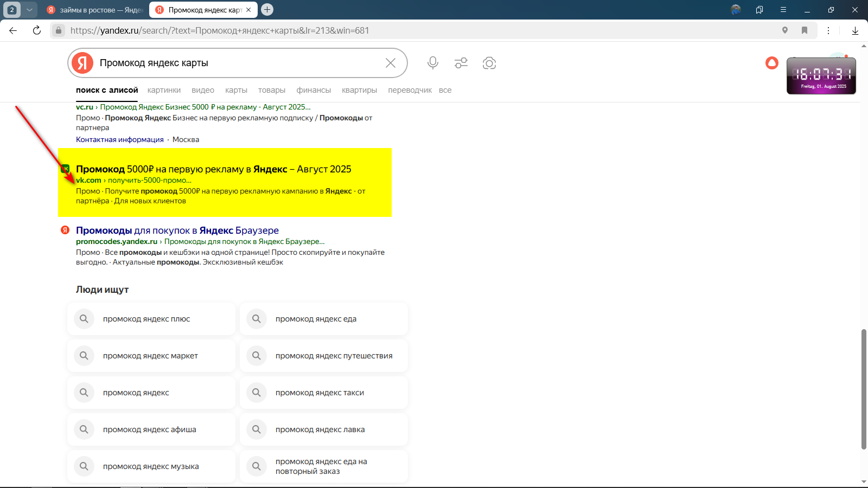Open the финансы tab
The width and height of the screenshot is (868, 488).
pyautogui.click(x=314, y=90)
